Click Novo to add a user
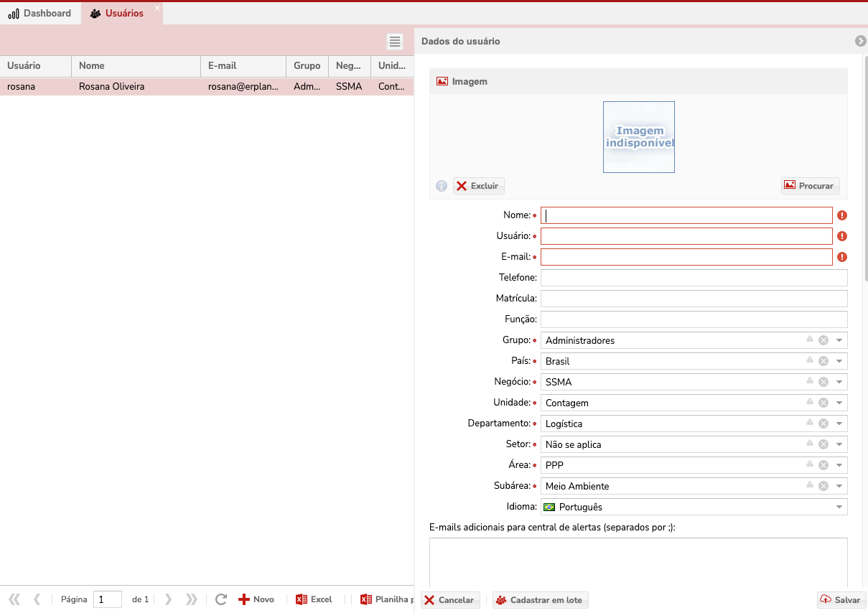This screenshot has height=613, width=868. [x=256, y=599]
